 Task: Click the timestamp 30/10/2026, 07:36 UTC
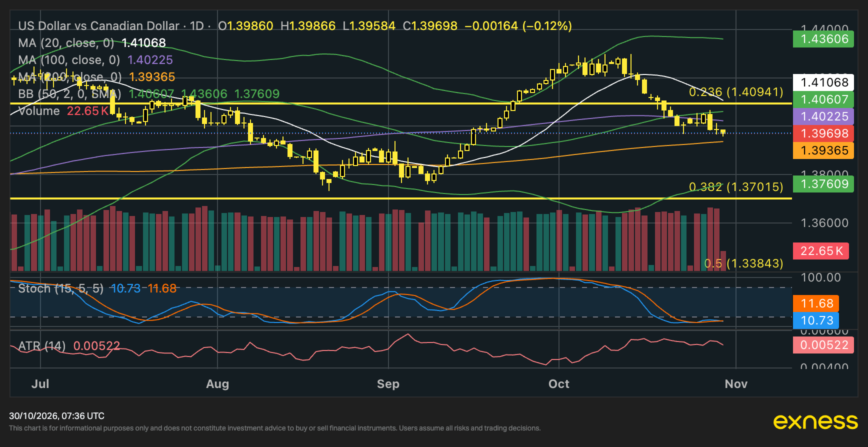click(x=56, y=416)
